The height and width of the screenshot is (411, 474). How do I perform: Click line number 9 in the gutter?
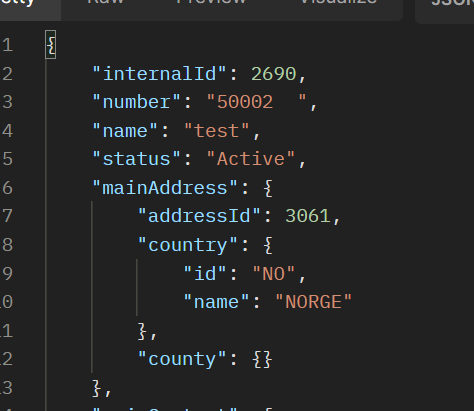pos(7,274)
